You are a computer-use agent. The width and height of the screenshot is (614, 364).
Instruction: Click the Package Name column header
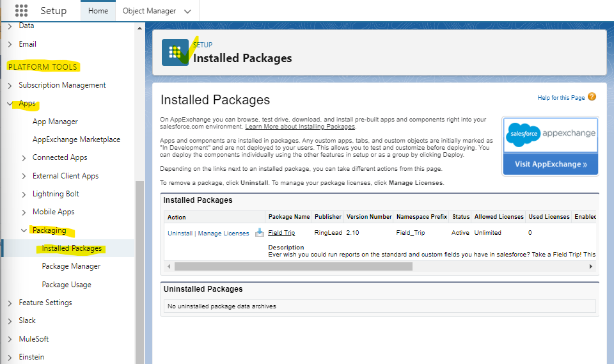click(x=289, y=217)
